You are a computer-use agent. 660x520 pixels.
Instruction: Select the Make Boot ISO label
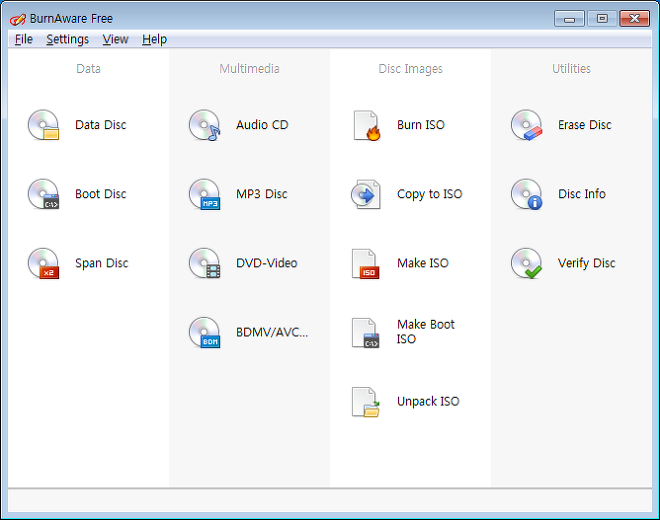click(426, 332)
